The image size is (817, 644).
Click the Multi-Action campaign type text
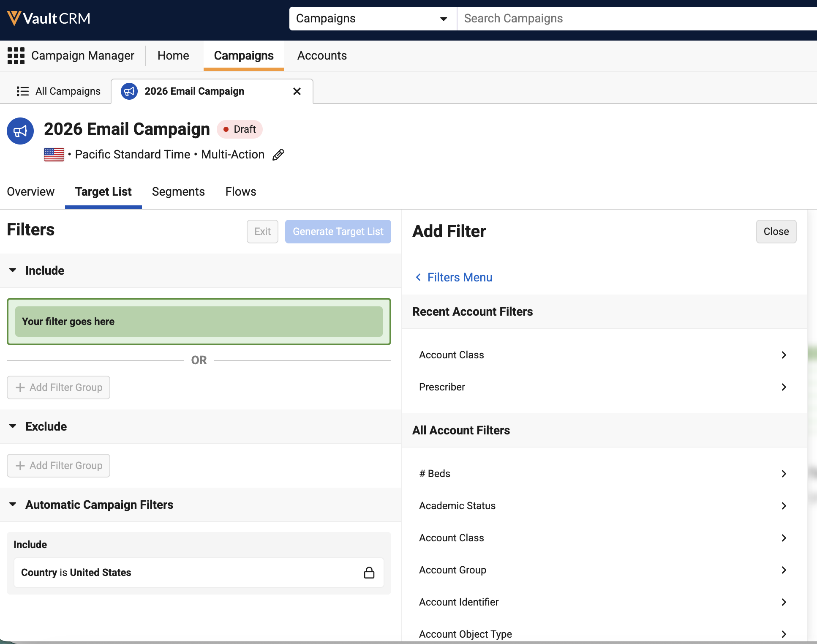point(233,155)
